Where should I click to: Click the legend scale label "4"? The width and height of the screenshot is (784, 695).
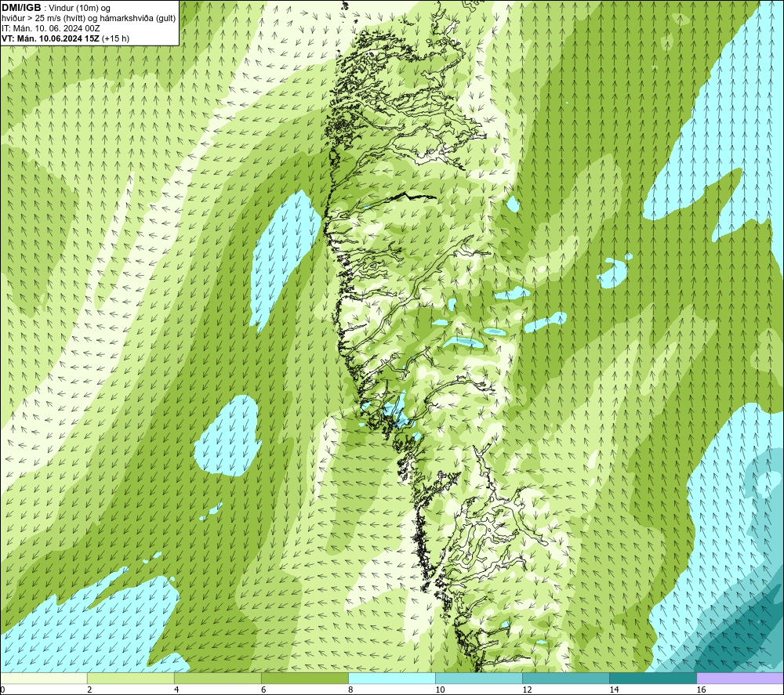pos(176,690)
